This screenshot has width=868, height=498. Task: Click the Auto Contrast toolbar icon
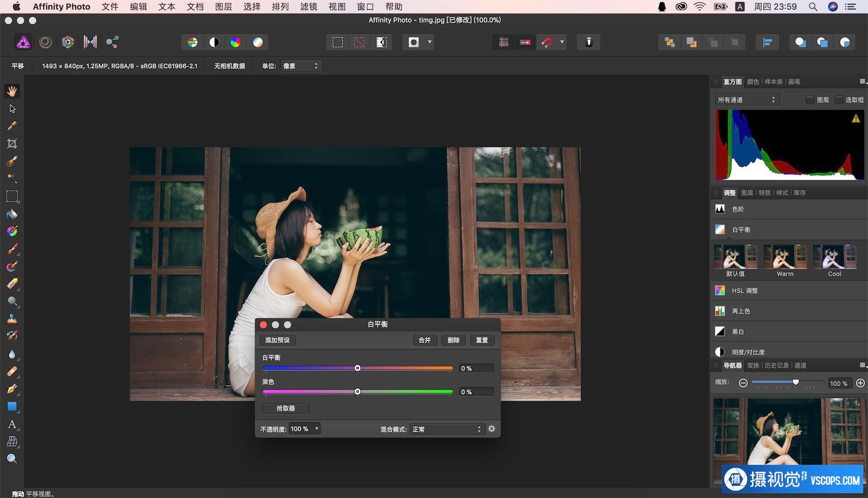coord(214,42)
